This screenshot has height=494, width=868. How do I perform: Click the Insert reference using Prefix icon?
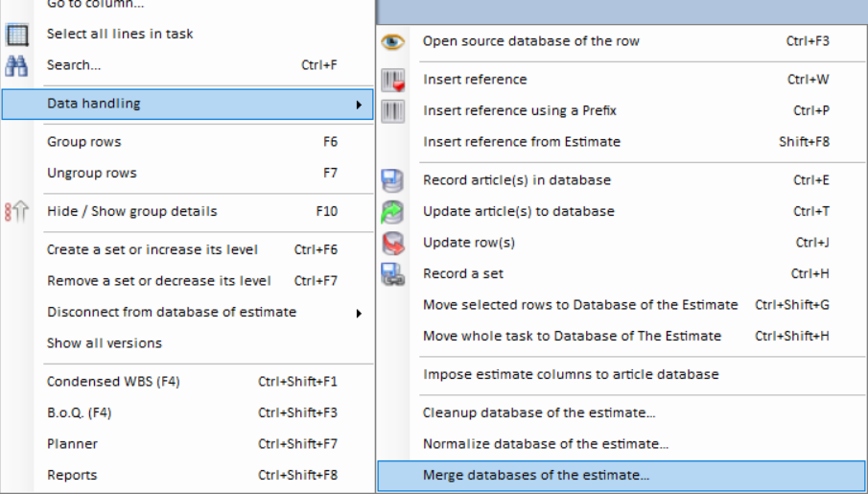[x=393, y=110]
